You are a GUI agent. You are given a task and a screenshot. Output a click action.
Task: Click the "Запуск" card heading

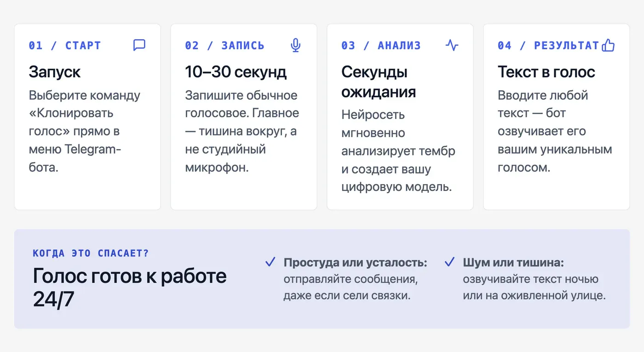[x=54, y=72]
